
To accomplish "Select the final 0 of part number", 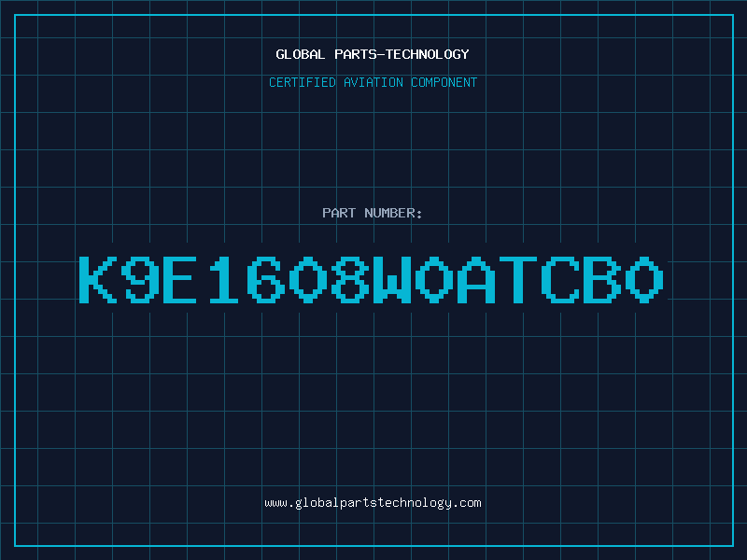I will click(x=644, y=279).
